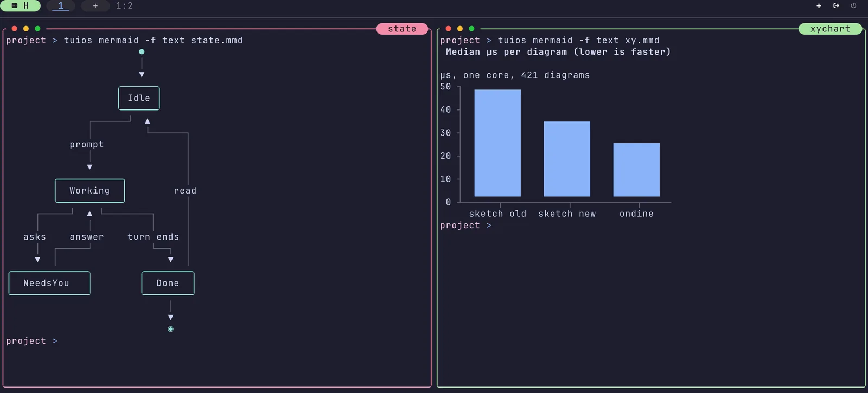Click the 'prompt' transition label
This screenshot has height=393, width=868.
pos(87,145)
